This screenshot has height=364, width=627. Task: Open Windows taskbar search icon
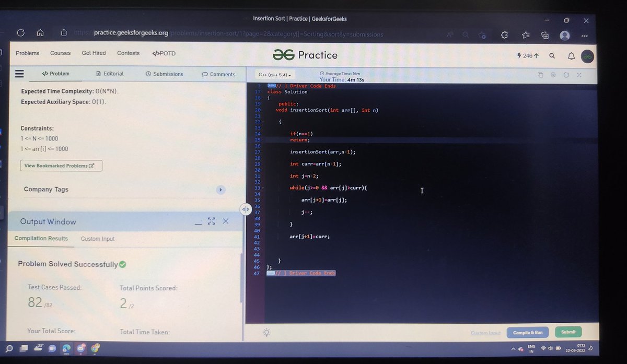tap(9, 347)
